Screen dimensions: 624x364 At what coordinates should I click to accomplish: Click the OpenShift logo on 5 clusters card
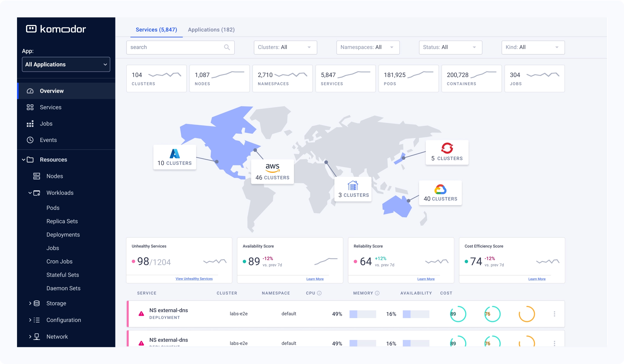pyautogui.click(x=447, y=148)
